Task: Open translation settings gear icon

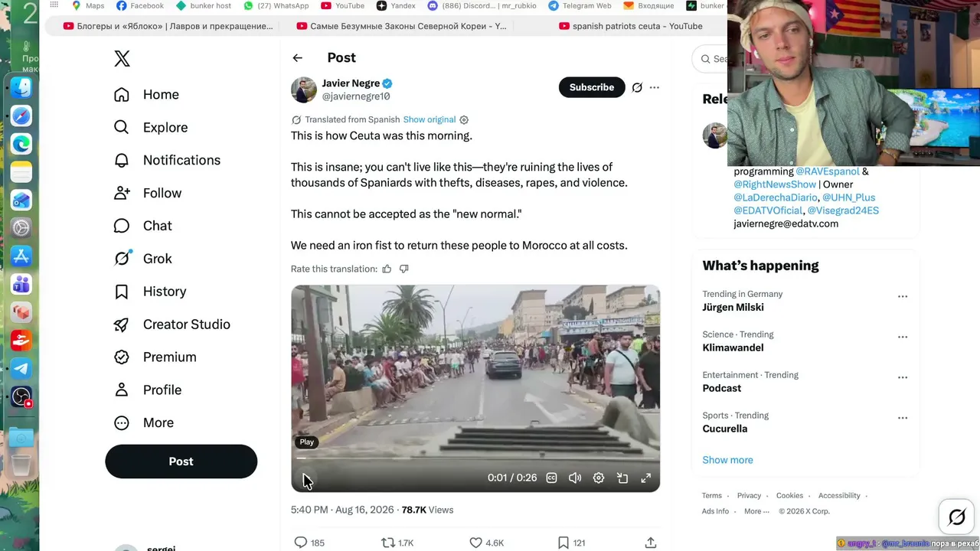Action: [464, 119]
